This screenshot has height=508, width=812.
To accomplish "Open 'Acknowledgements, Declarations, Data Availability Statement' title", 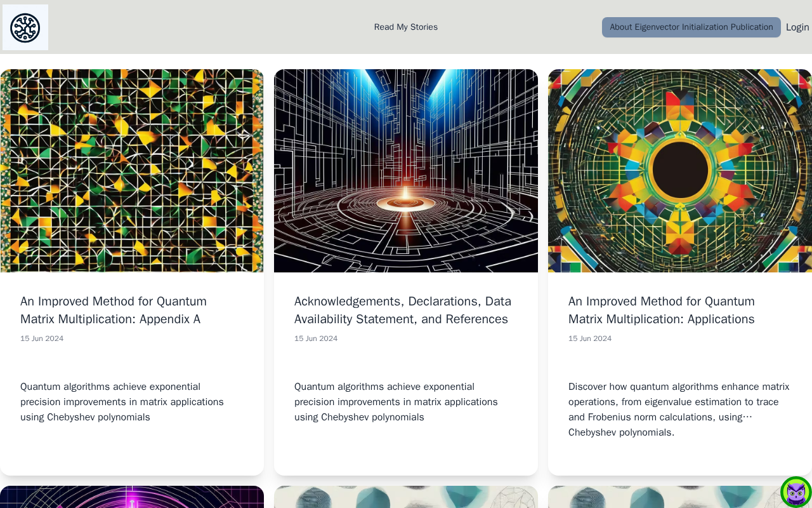I will coord(403,310).
